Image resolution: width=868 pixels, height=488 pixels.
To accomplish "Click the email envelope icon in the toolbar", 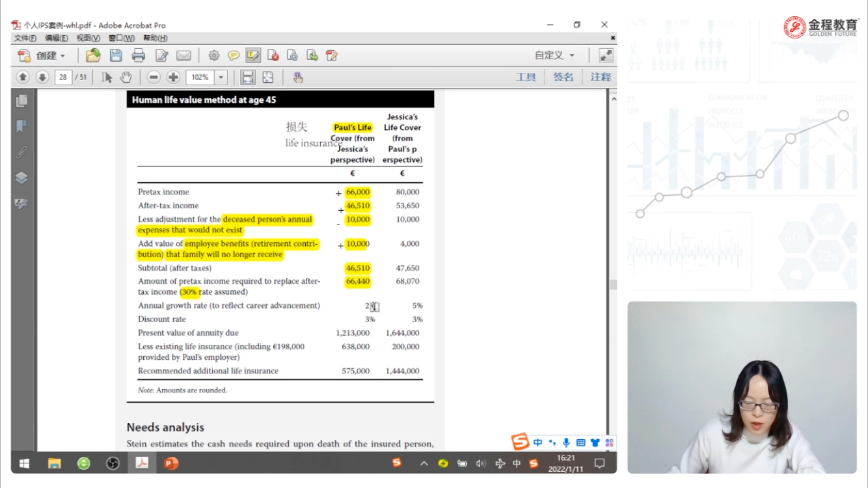I will [x=183, y=55].
